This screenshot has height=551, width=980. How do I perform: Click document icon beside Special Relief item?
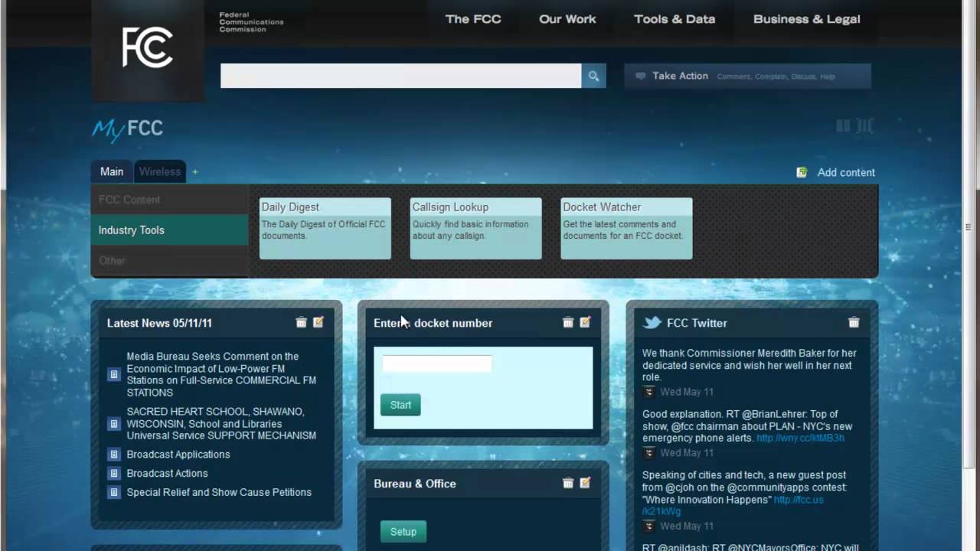click(x=113, y=492)
